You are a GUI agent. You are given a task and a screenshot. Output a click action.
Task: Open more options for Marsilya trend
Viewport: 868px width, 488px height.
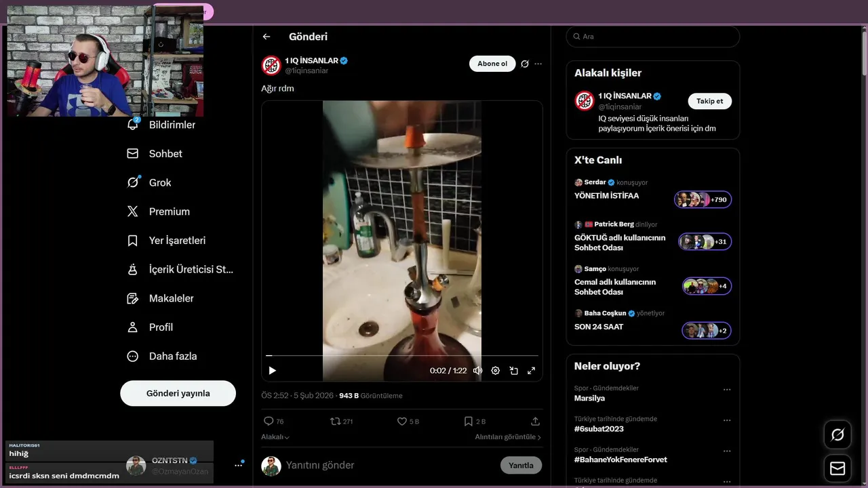point(727,390)
